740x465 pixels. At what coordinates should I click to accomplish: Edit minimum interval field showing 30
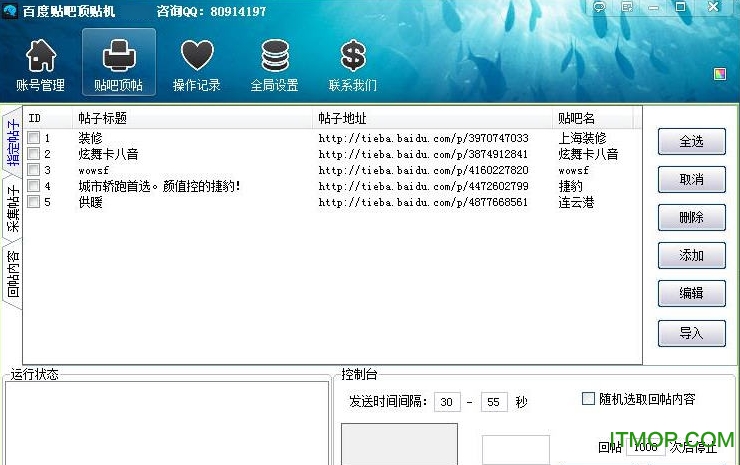click(x=446, y=402)
